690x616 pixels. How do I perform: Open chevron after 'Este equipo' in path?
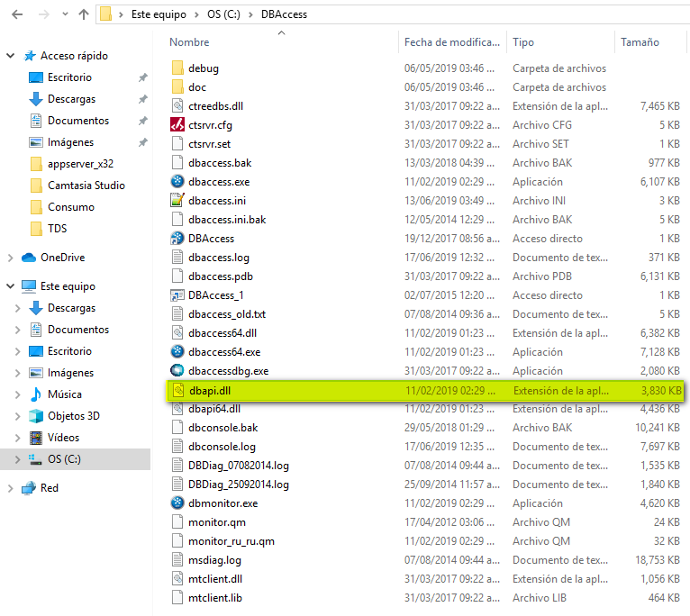[196, 15]
